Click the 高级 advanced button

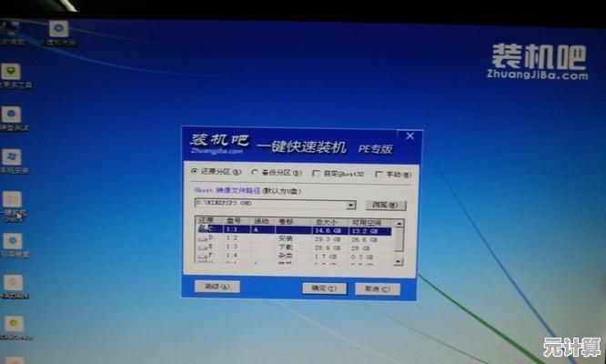click(x=217, y=287)
